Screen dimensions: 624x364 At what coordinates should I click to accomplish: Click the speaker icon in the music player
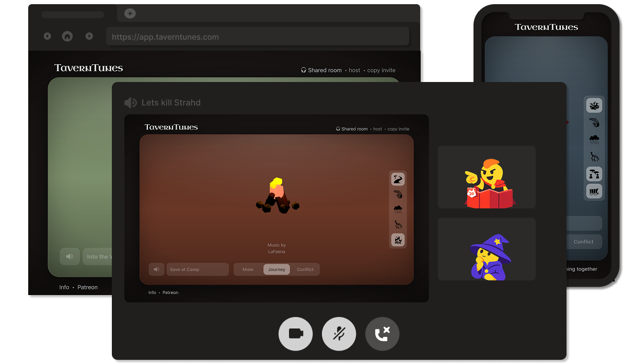click(x=156, y=269)
